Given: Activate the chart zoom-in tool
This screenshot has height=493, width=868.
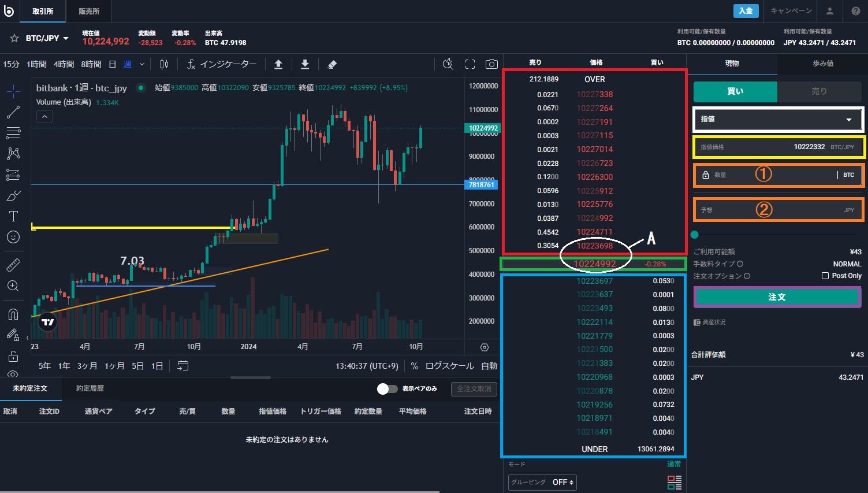Looking at the screenshot, I should [13, 286].
